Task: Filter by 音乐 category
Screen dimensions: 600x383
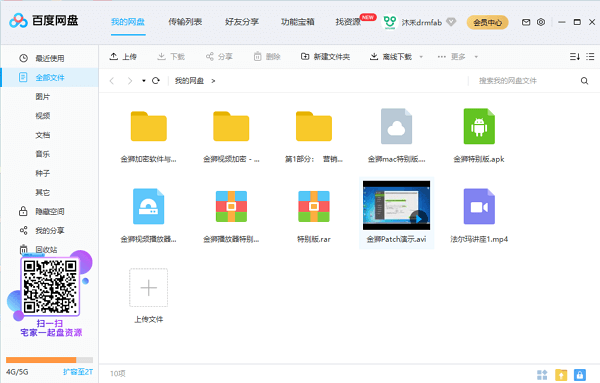Action: (42, 154)
